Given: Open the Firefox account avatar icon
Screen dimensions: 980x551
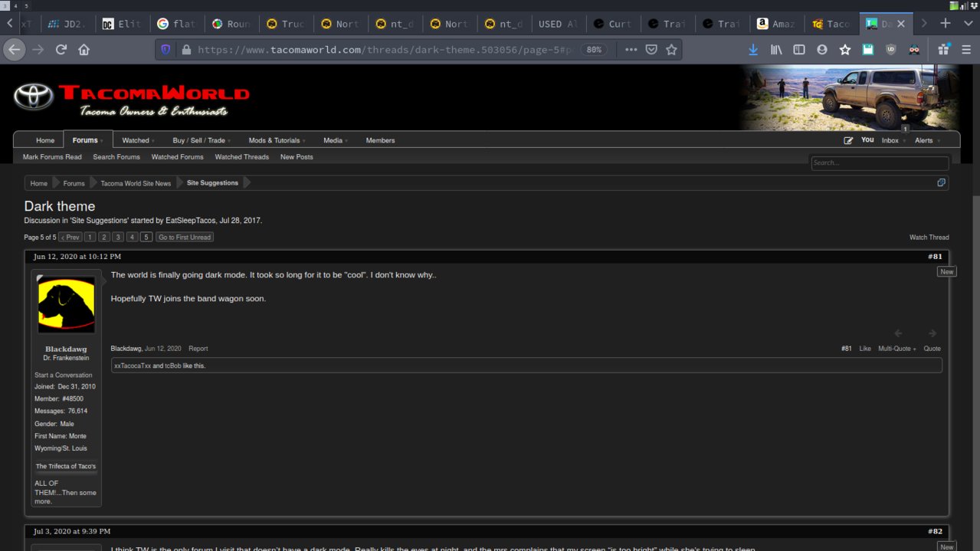Looking at the screenshot, I should click(x=822, y=50).
